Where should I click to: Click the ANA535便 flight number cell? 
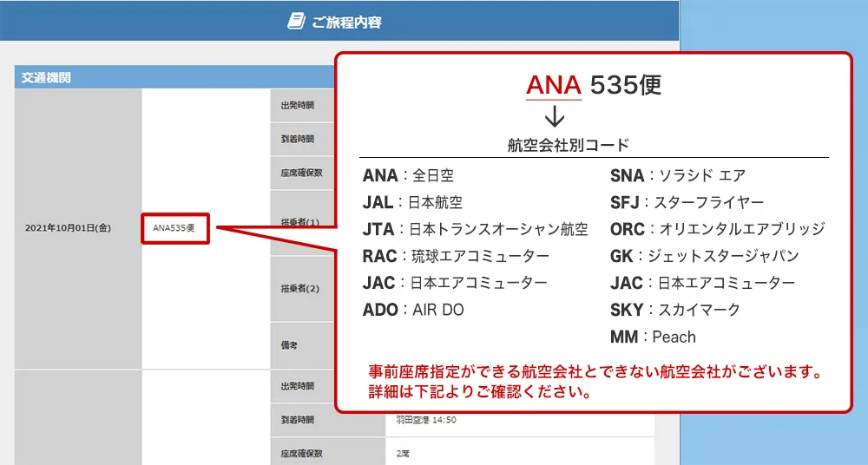tap(174, 228)
